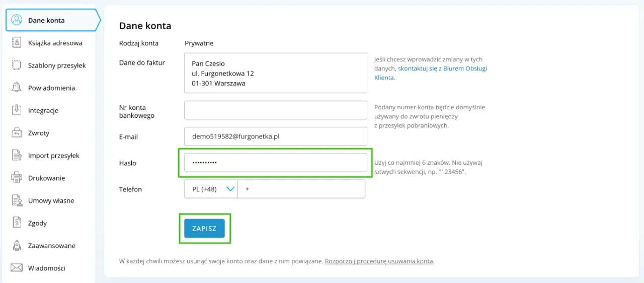644x283 pixels.
Task: Select the Integracje icon in sidebar
Action: pos(17,110)
